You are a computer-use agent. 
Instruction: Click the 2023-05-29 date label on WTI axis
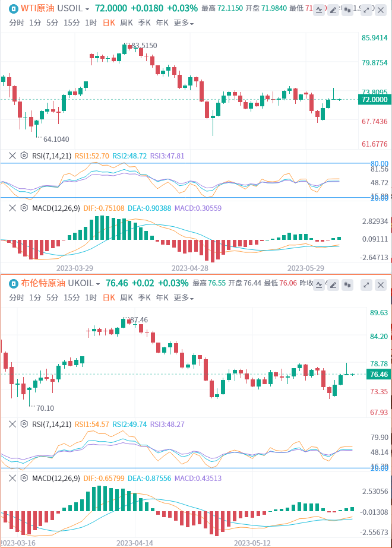(x=306, y=268)
